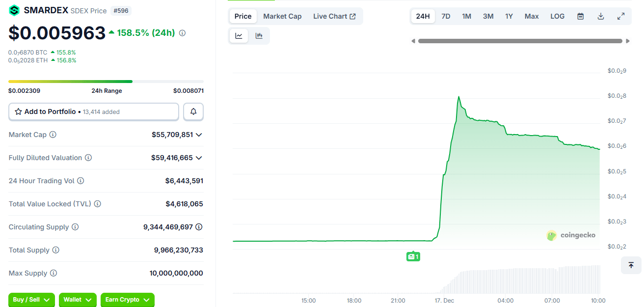This screenshot has height=307, width=644.
Task: Select the 7D time range
Action: pos(446,16)
